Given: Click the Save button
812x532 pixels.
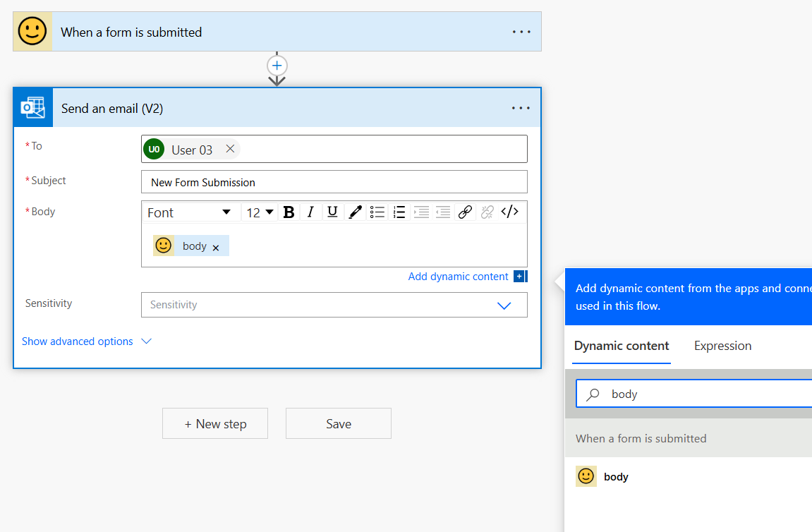Looking at the screenshot, I should [x=339, y=424].
